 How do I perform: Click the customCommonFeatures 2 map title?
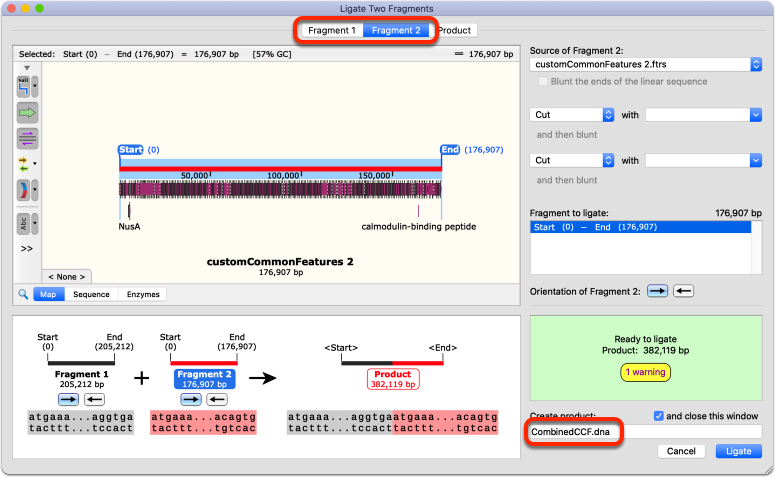coord(280,261)
